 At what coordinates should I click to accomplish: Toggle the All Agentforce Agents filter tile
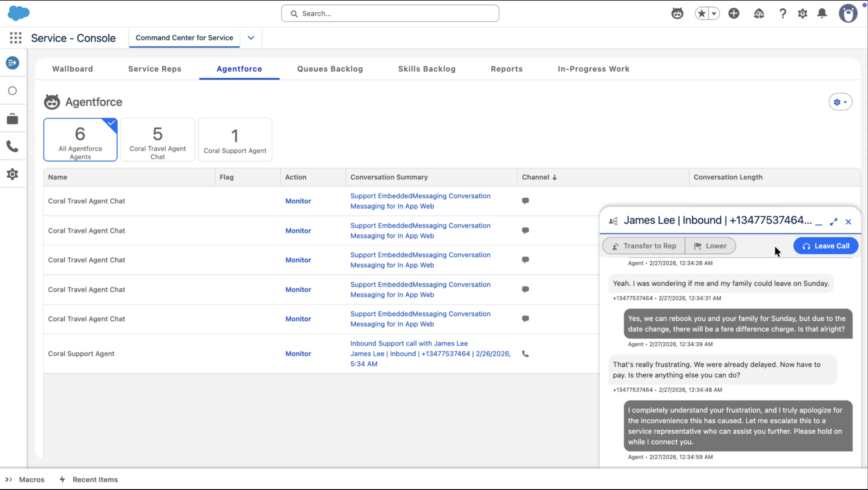coord(80,140)
